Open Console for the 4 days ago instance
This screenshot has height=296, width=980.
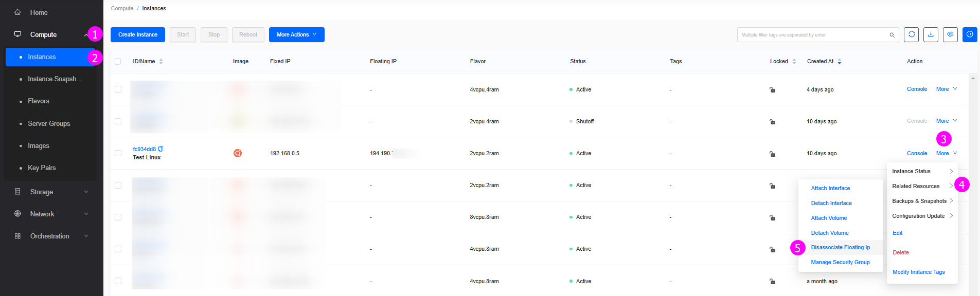[x=917, y=89]
